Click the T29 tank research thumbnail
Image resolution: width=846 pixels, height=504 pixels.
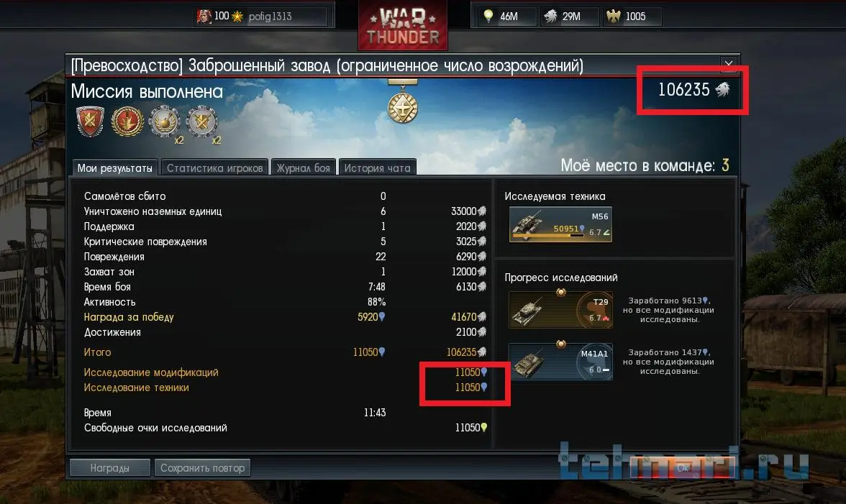[x=560, y=310]
